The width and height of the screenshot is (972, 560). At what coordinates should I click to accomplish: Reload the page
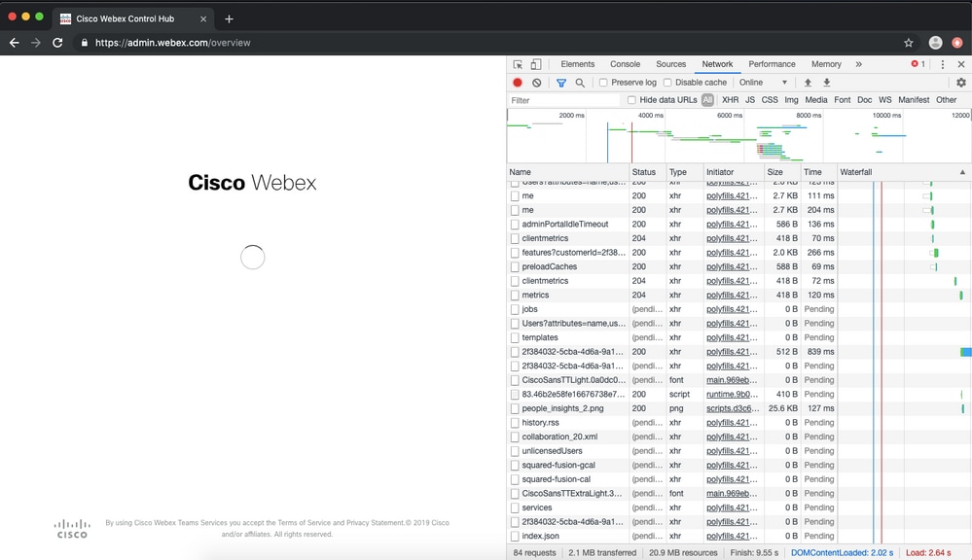pyautogui.click(x=57, y=43)
